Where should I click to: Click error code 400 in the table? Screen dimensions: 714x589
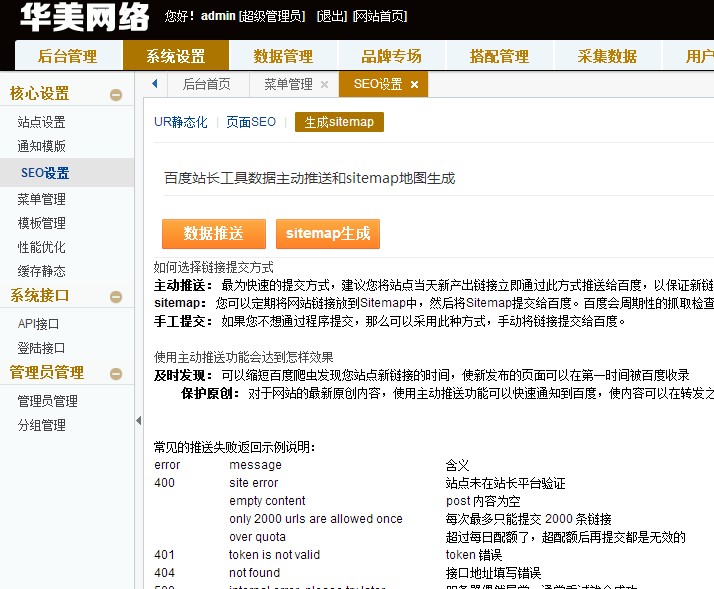point(164,483)
